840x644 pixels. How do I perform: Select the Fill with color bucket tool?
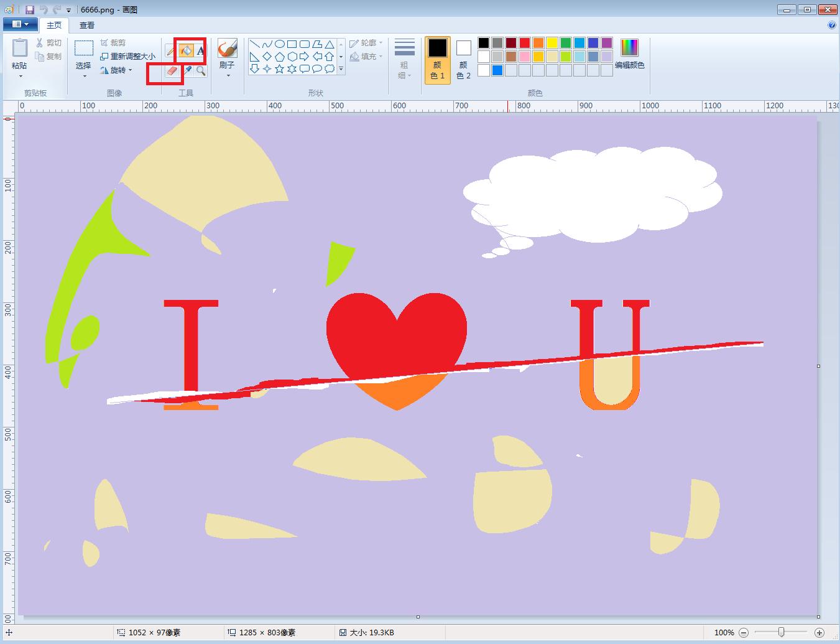click(x=186, y=51)
